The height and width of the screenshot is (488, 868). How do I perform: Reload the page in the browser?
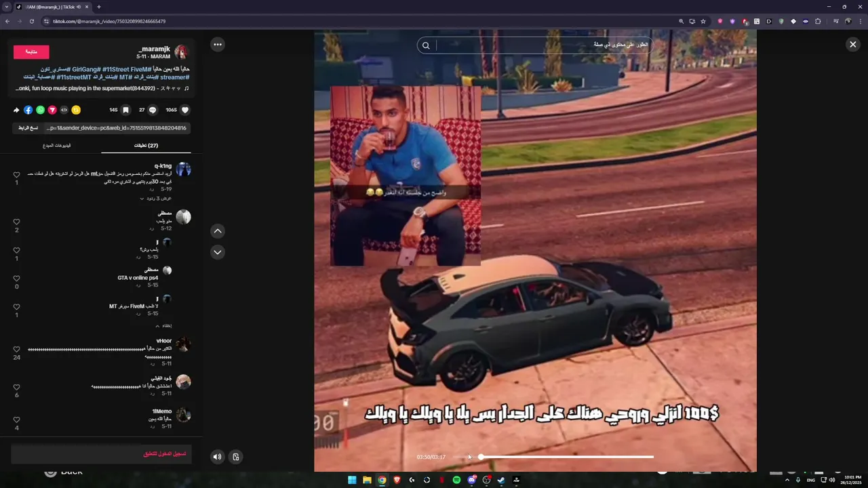point(31,21)
